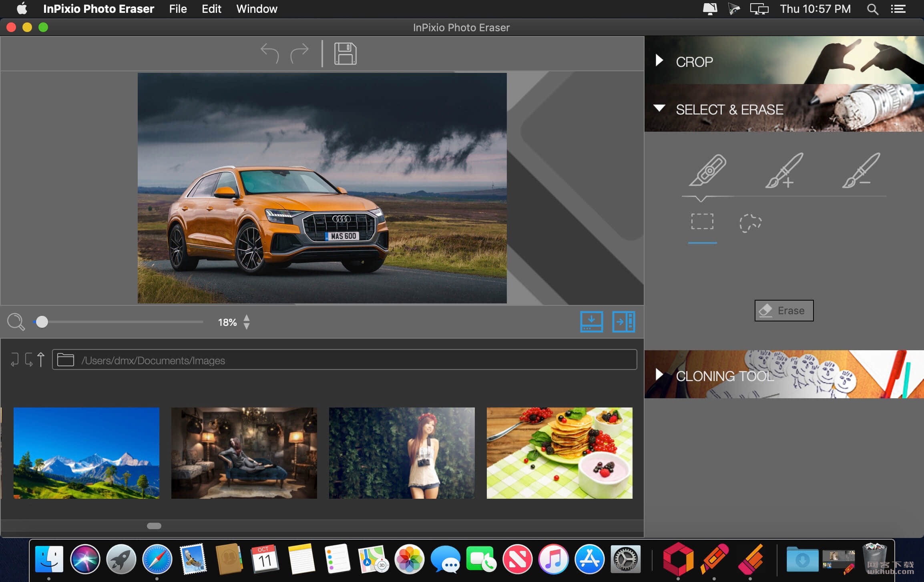
Task: Open the Edit menu
Action: [211, 9]
